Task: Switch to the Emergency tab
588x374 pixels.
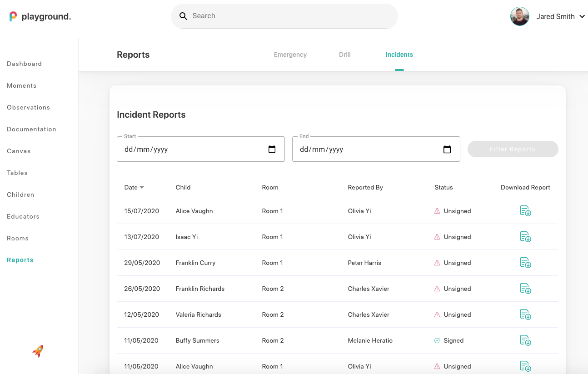Action: [x=290, y=55]
